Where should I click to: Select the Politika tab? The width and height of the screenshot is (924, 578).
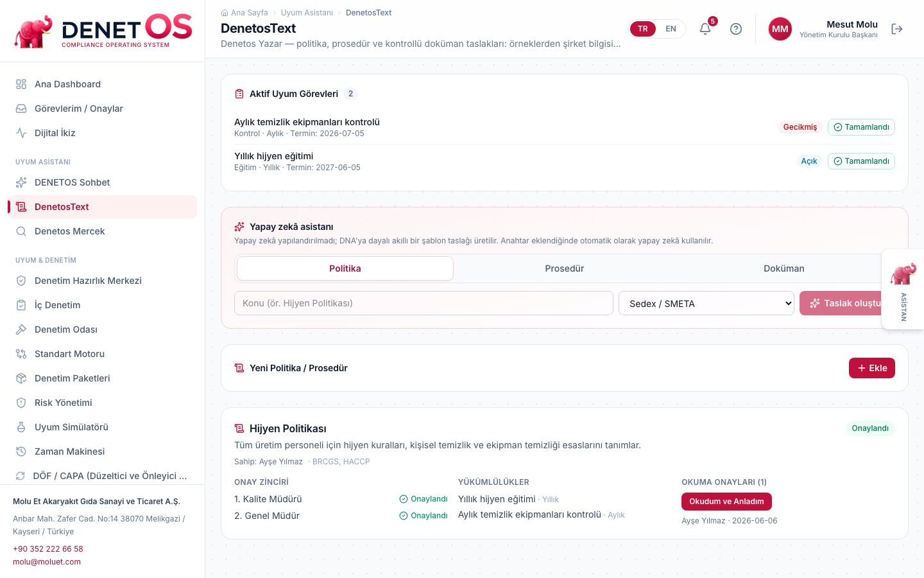pos(345,268)
